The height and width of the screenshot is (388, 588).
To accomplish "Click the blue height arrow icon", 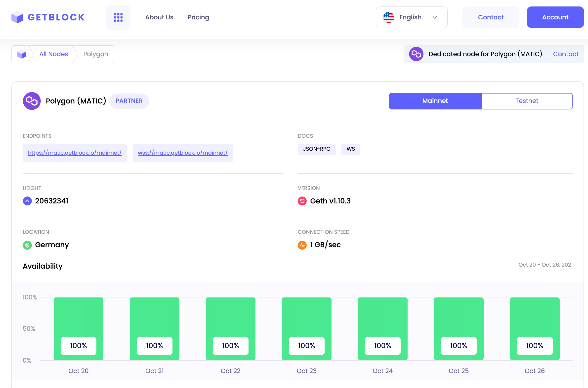I will (x=27, y=201).
